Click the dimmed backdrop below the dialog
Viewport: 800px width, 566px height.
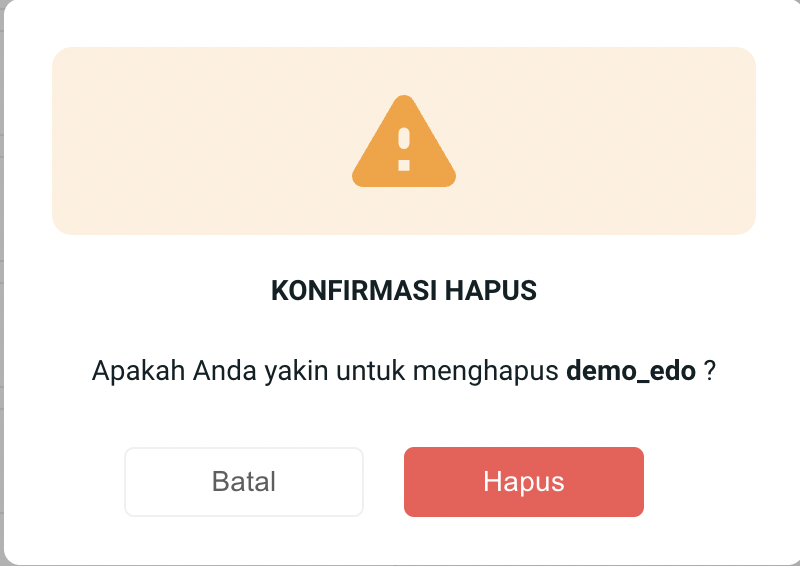tap(400, 565)
